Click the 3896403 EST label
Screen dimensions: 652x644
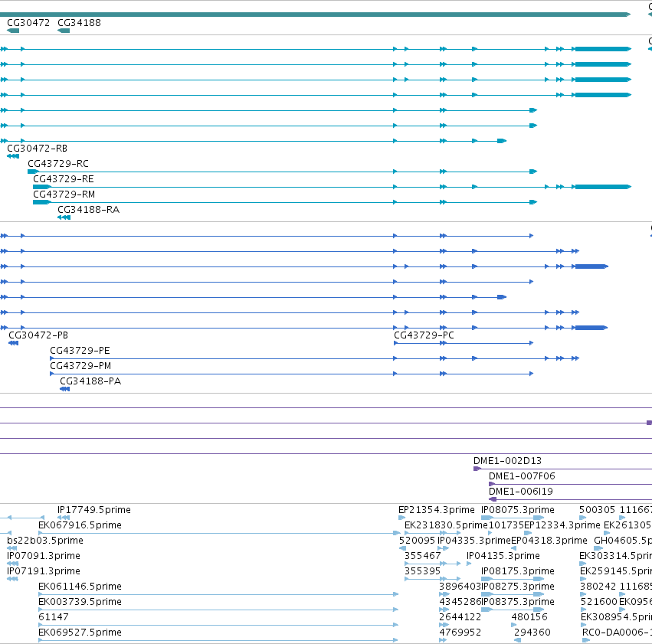coord(460,587)
